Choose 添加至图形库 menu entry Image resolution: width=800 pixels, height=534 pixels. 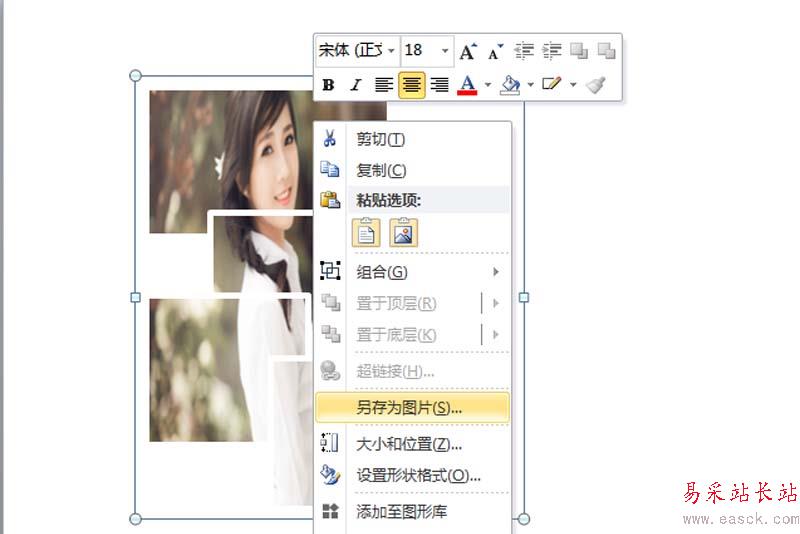413,511
